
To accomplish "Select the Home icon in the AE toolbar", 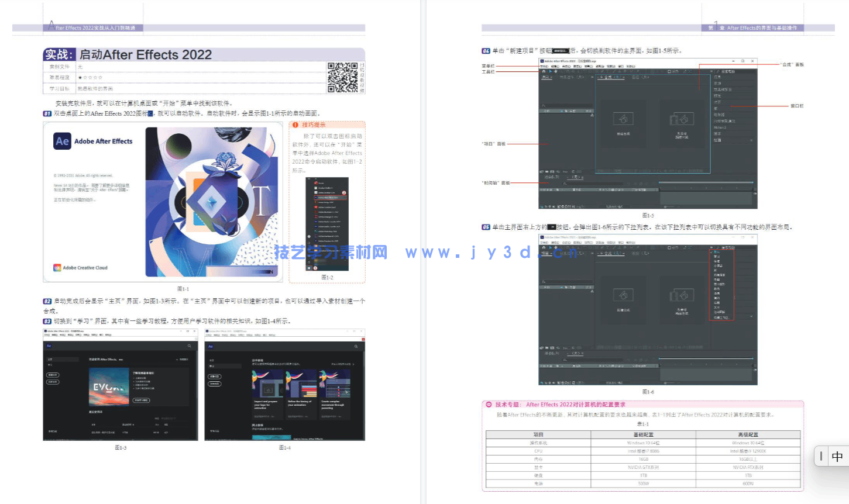I will click(x=544, y=71).
